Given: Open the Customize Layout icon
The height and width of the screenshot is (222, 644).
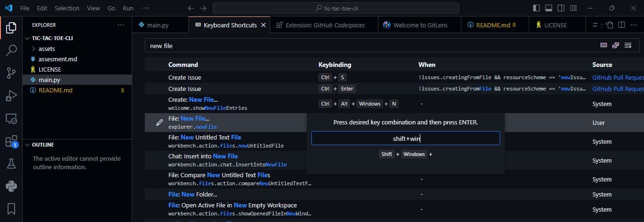Looking at the screenshot, I should click(573, 8).
